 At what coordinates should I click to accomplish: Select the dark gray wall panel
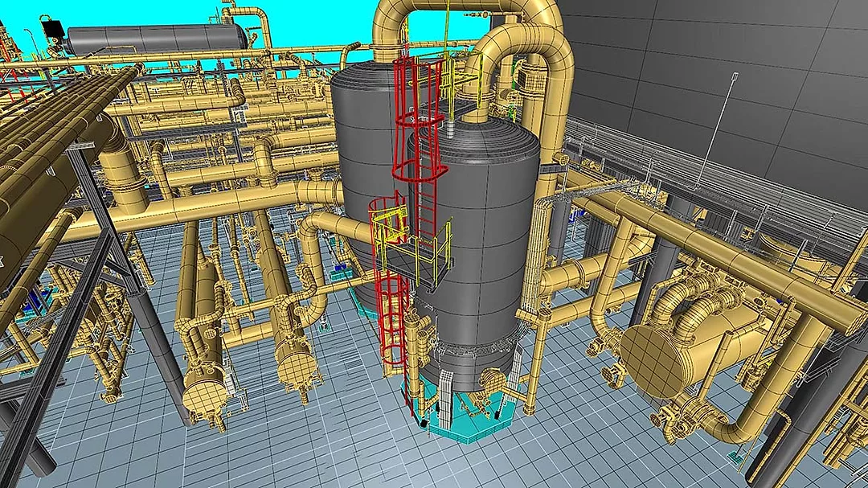point(719,83)
